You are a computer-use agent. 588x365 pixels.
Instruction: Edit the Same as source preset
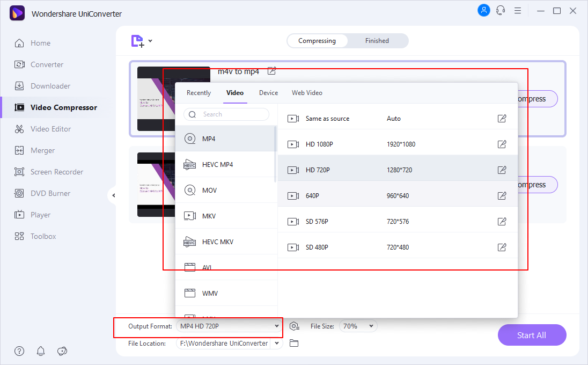point(502,119)
